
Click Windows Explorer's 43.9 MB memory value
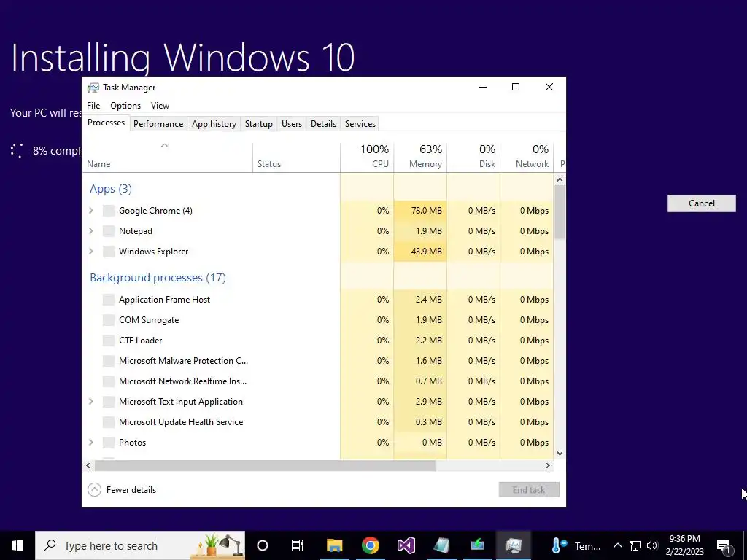(x=426, y=252)
